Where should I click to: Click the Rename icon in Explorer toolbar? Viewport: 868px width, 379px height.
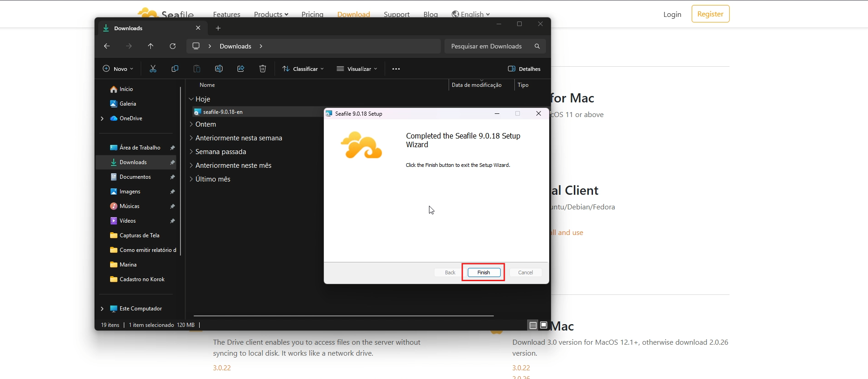click(219, 69)
